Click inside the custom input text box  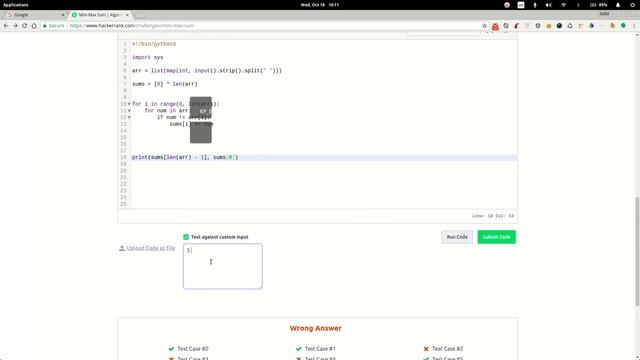222,266
